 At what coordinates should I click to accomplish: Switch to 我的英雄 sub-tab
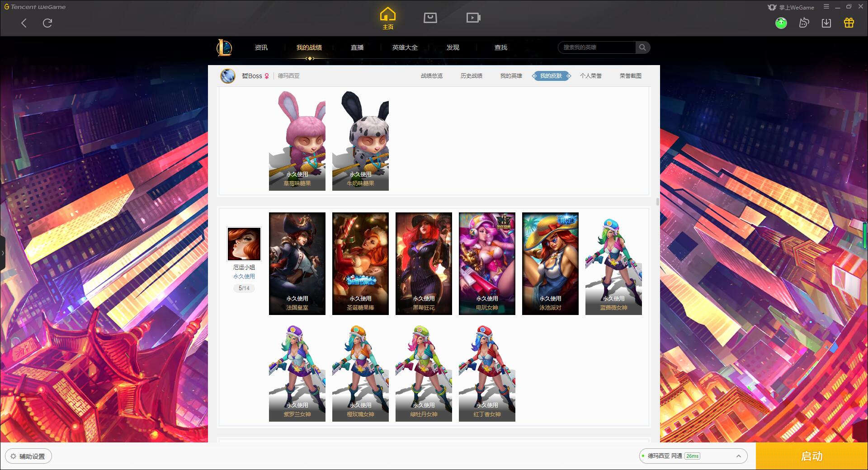click(511, 76)
